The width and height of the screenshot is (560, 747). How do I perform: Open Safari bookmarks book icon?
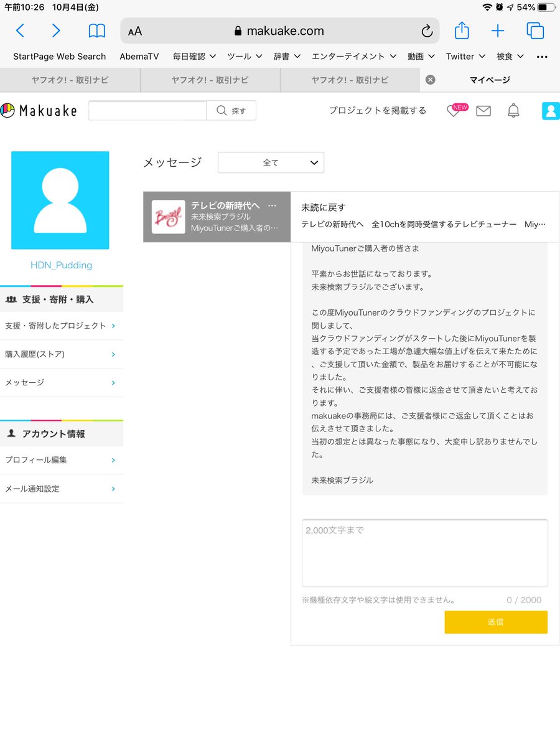(96, 31)
